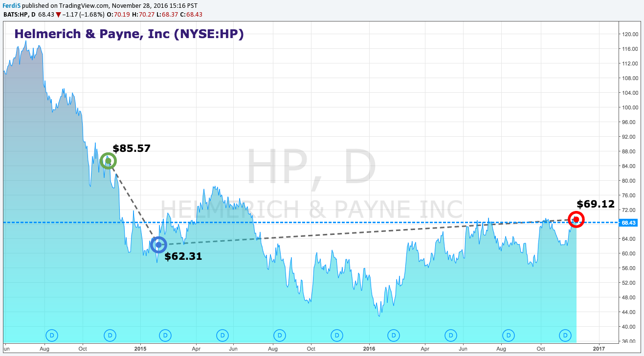Click the 92.00 price axis label
Viewport: 644px width, 356px height.
[x=630, y=137]
